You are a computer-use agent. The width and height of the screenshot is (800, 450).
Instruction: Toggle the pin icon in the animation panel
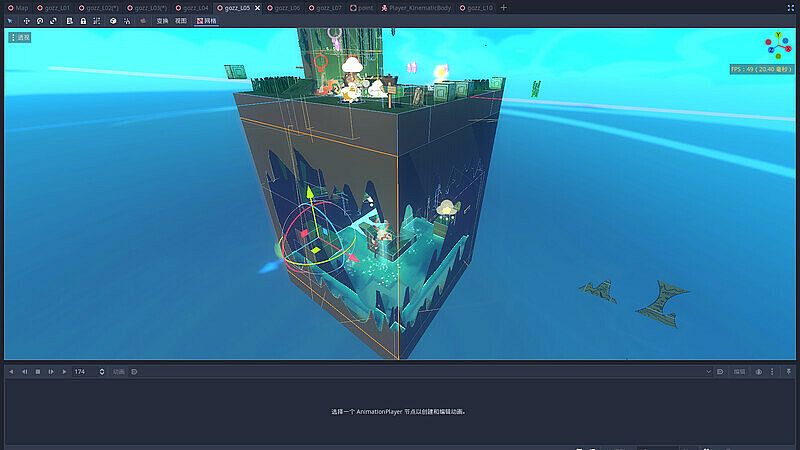788,371
